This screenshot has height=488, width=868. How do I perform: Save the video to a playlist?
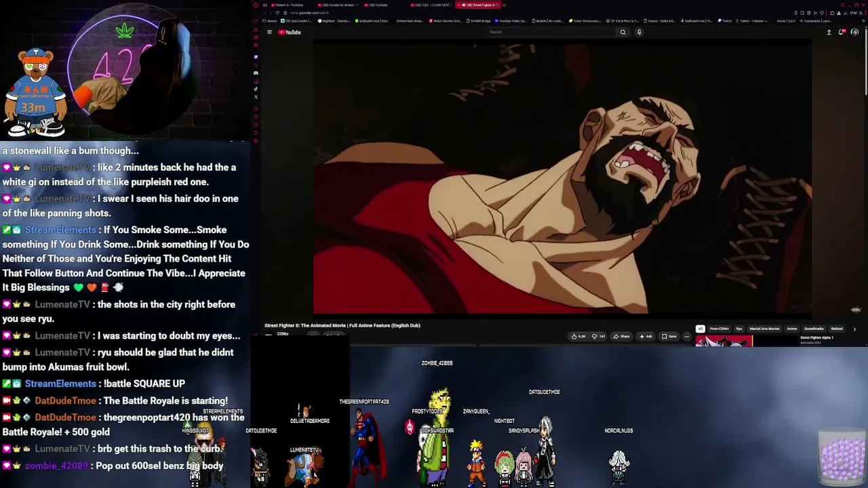(669, 336)
